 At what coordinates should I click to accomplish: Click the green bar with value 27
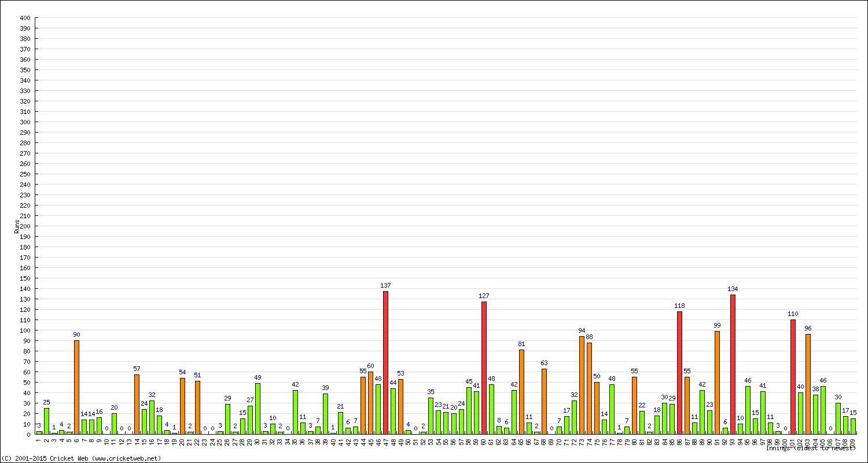coord(250,420)
